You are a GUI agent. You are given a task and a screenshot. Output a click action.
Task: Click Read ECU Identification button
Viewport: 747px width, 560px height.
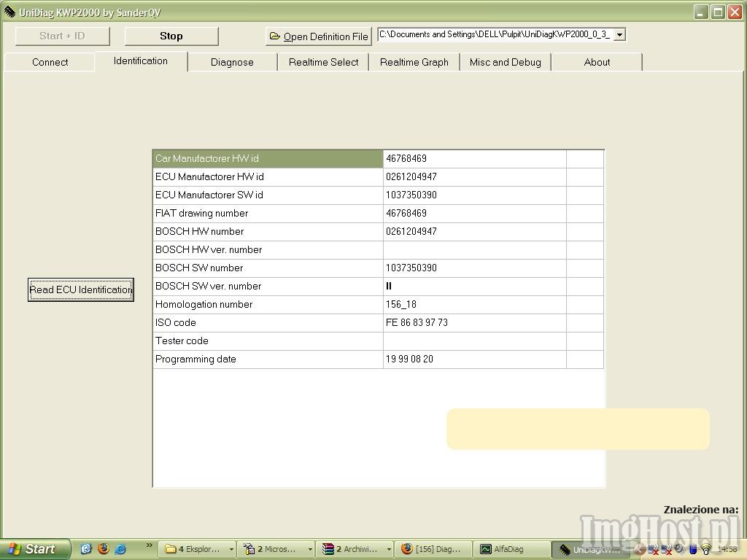click(x=80, y=289)
